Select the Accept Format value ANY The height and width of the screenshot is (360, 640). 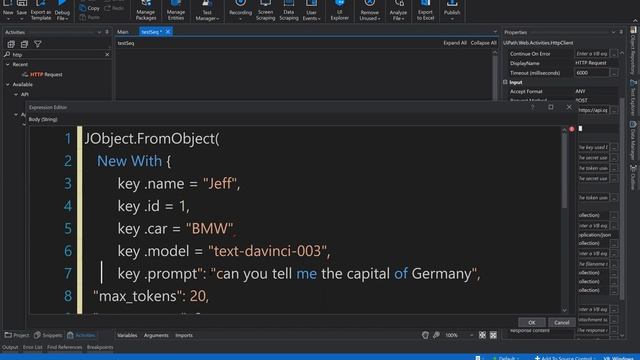[580, 91]
